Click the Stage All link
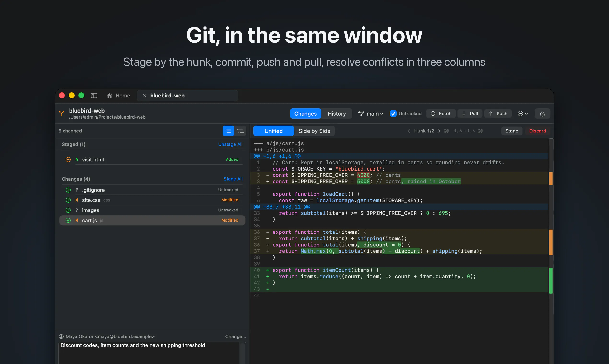The width and height of the screenshot is (609, 364). (233, 179)
